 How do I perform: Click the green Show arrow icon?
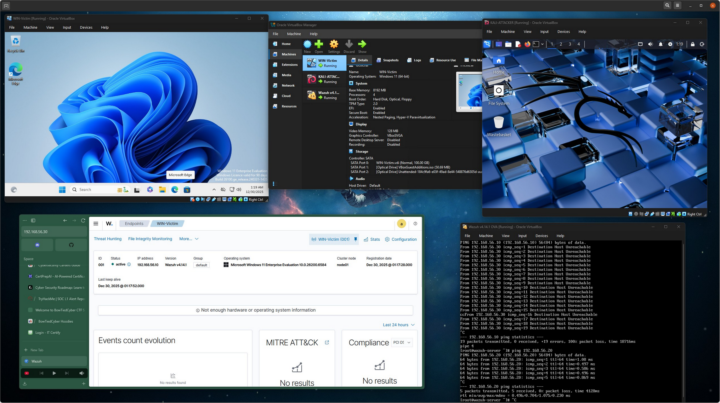(362, 45)
